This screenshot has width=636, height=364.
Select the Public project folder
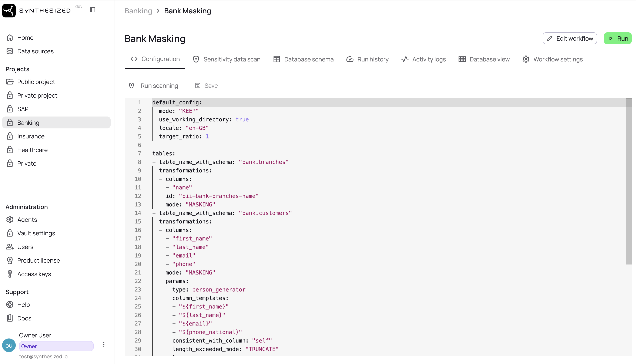click(36, 82)
